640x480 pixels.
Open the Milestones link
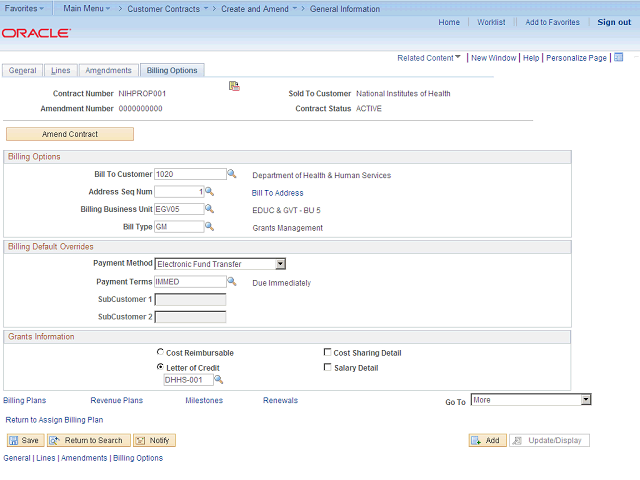(x=204, y=400)
